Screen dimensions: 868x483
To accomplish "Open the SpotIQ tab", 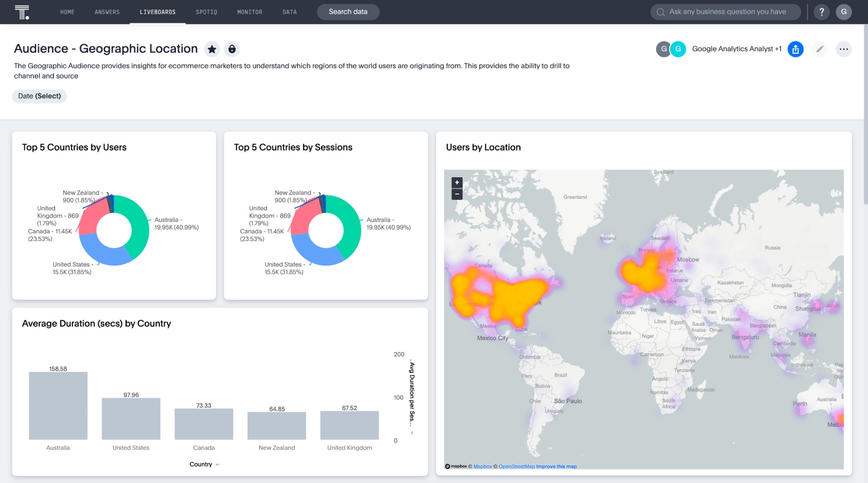I will tap(206, 12).
